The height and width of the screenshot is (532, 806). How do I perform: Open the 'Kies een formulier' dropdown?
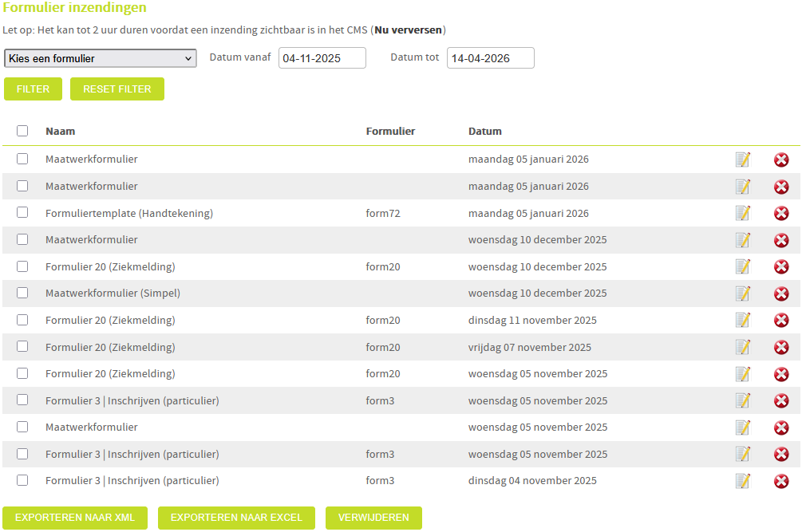coord(101,58)
